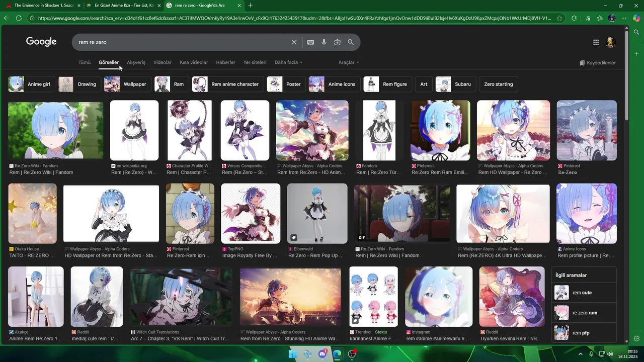Open the Trendyol karinabest image result
Screen dimensions: 644x362
(373, 297)
